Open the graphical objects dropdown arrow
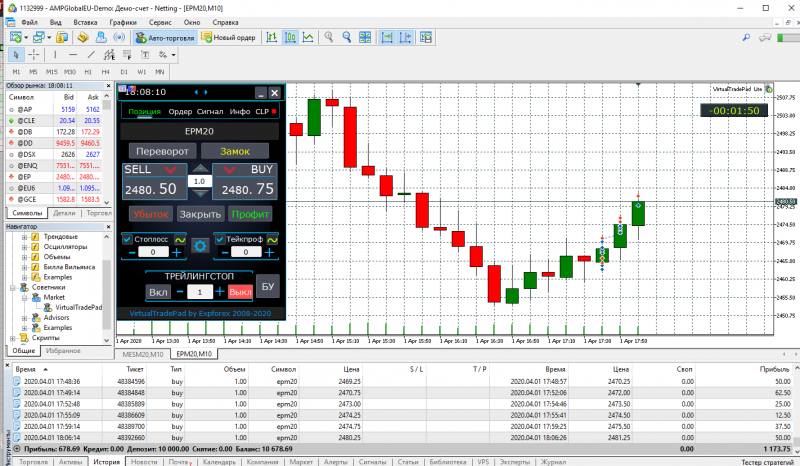Screen dimensions: 800x466 point(173,55)
